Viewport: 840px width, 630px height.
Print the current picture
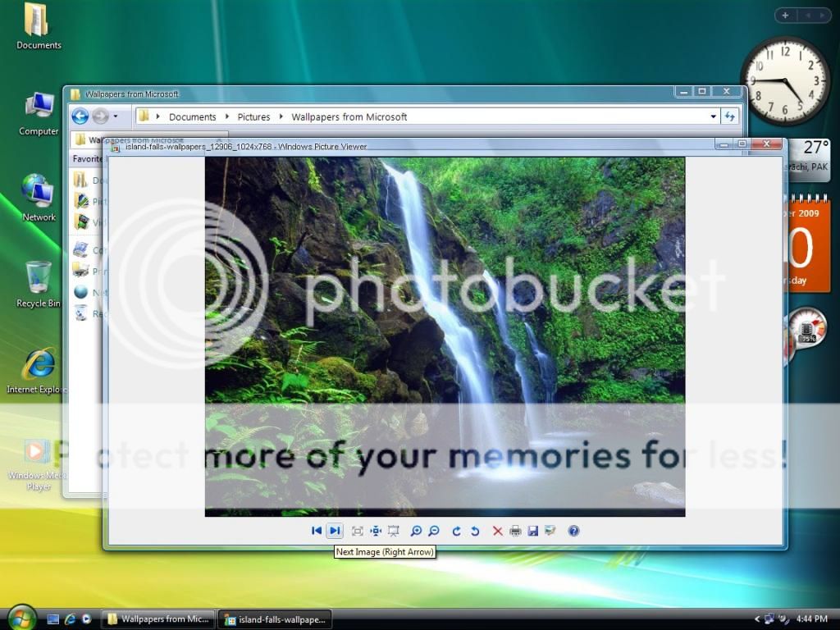[x=515, y=531]
